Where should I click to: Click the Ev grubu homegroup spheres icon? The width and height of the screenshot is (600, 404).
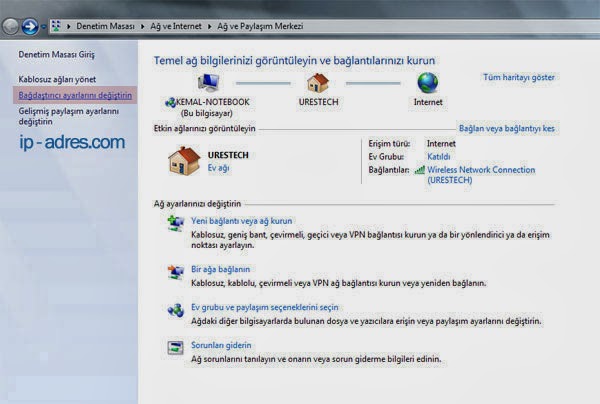176,310
